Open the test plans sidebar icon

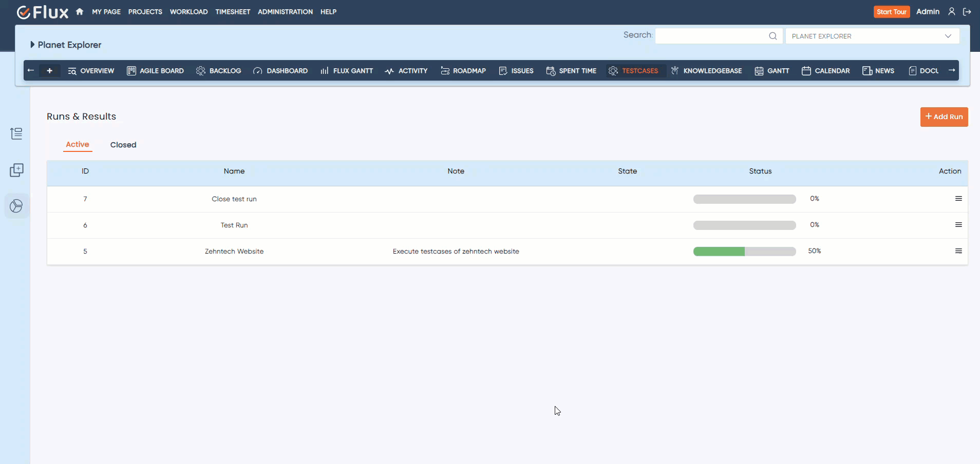16,170
